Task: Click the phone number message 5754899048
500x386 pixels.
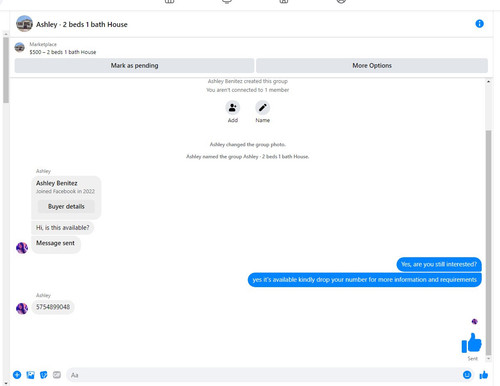Action: tap(53, 307)
